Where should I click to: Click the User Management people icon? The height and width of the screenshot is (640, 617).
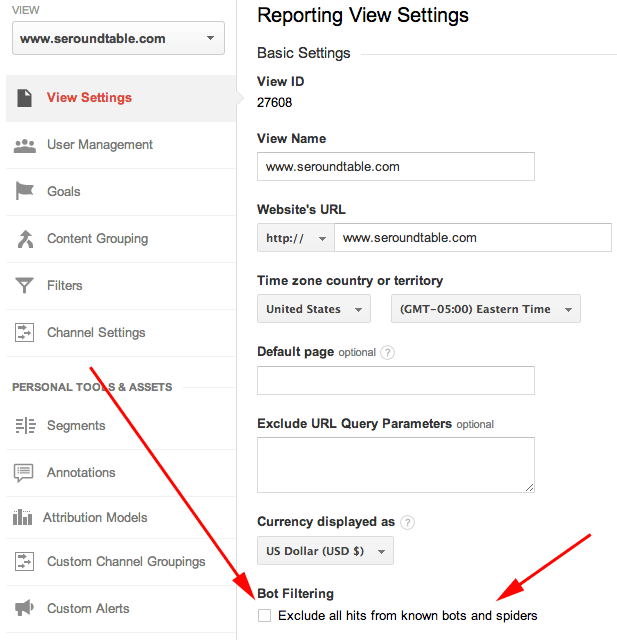25,146
